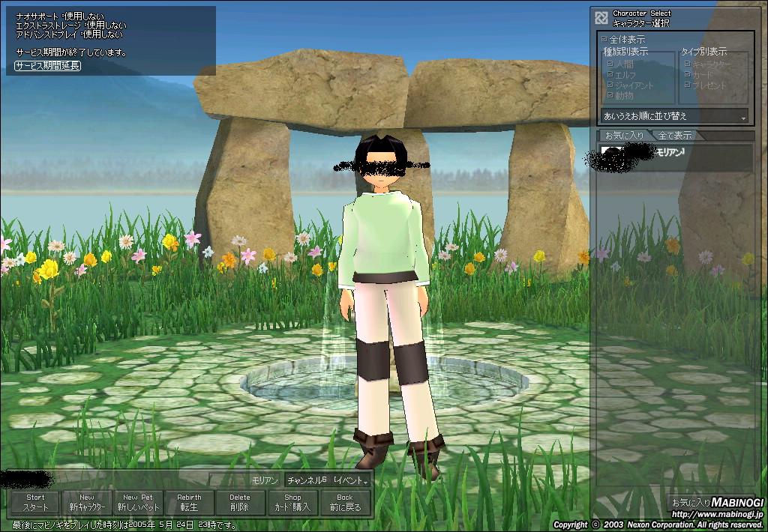
Task: Create a New character (新キャラクター)
Action: coord(87,502)
